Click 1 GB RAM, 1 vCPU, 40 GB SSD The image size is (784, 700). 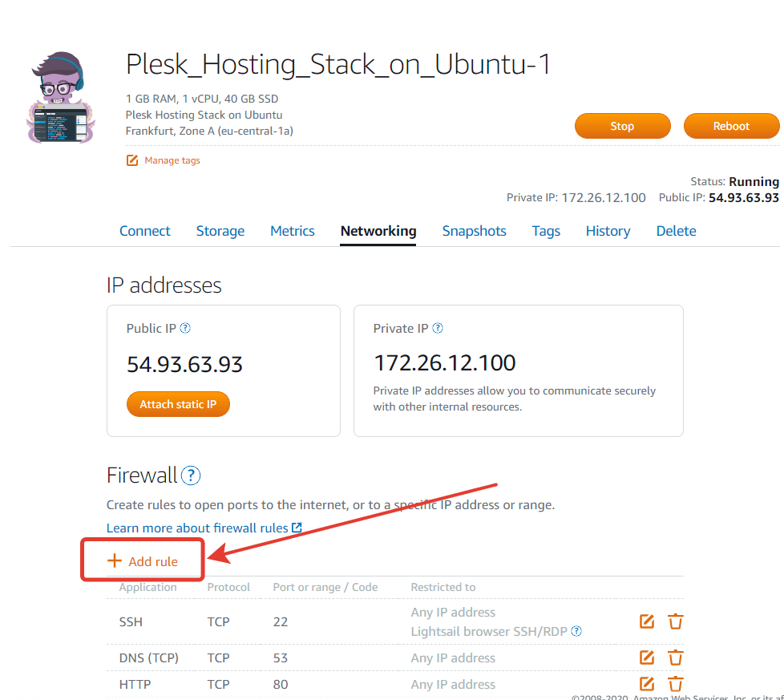click(x=202, y=99)
